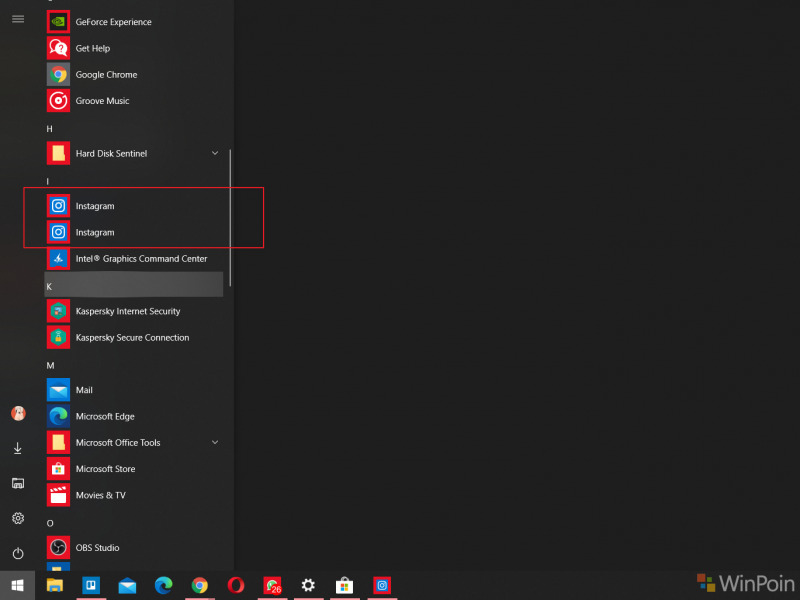Click the Kaspersky Internet Security label
Image resolution: width=800 pixels, height=600 pixels.
(x=128, y=311)
